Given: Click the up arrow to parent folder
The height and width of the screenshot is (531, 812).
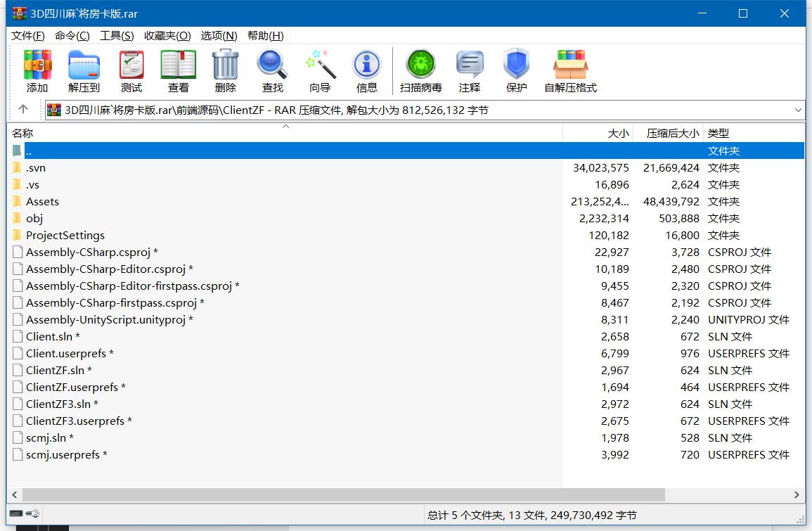Looking at the screenshot, I should [x=22, y=110].
